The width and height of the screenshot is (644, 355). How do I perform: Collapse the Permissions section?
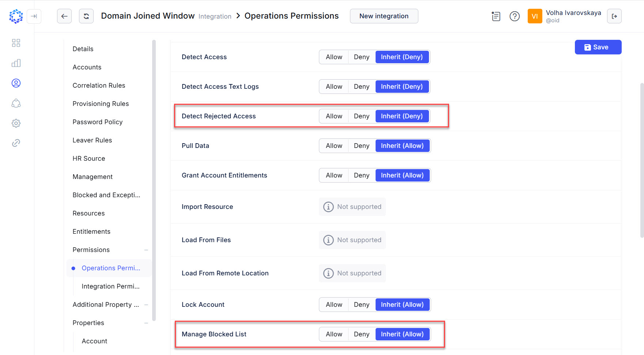coord(146,249)
